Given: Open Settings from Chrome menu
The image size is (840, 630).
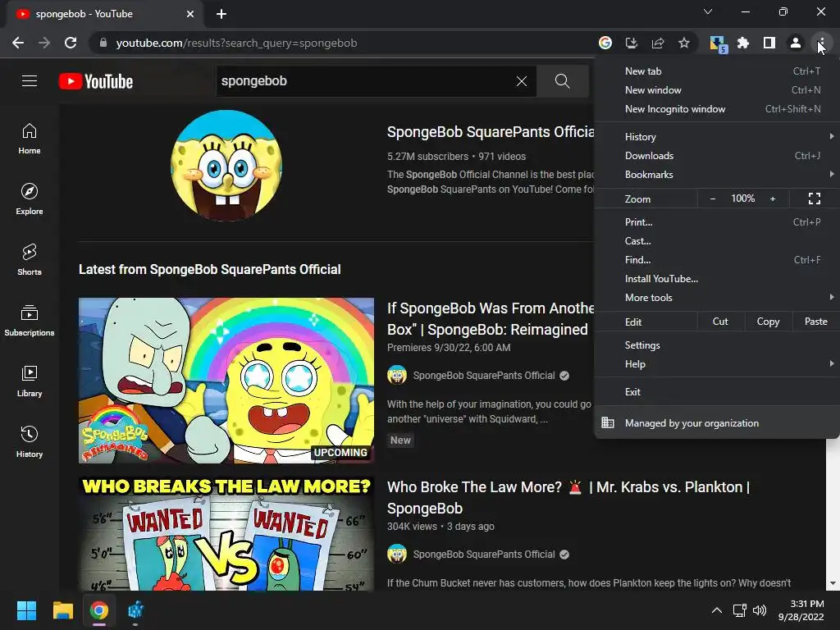Looking at the screenshot, I should [x=716, y=345].
